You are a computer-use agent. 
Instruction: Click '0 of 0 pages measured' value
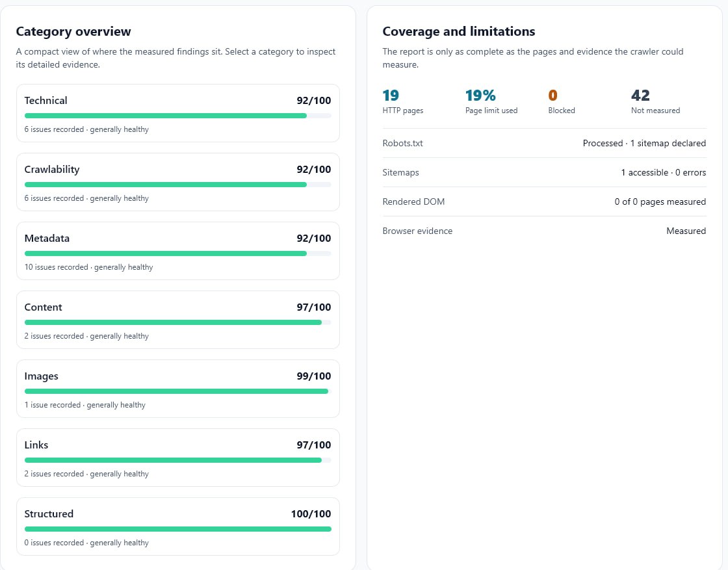point(660,202)
